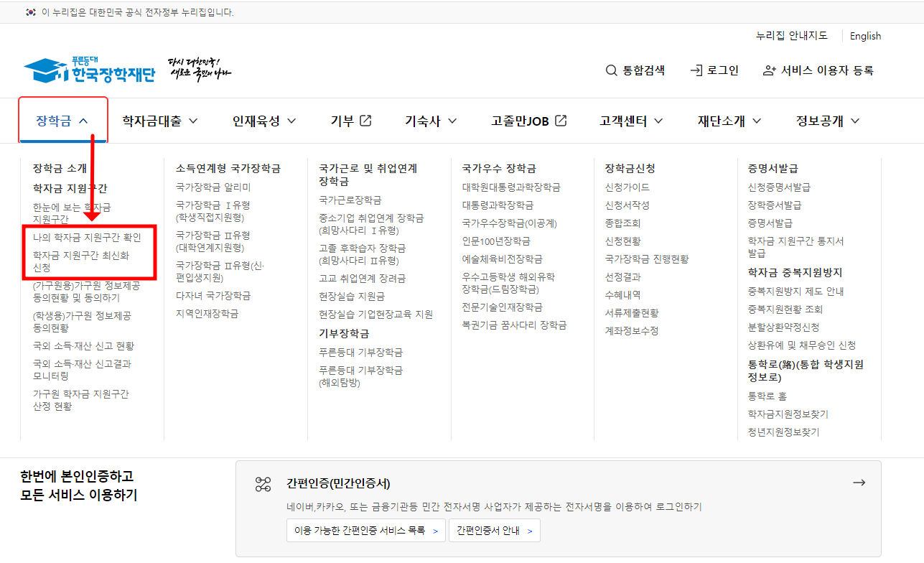Open 고졸만JOB via its external link icon
Screen dimensions: 924x563
(x=560, y=120)
